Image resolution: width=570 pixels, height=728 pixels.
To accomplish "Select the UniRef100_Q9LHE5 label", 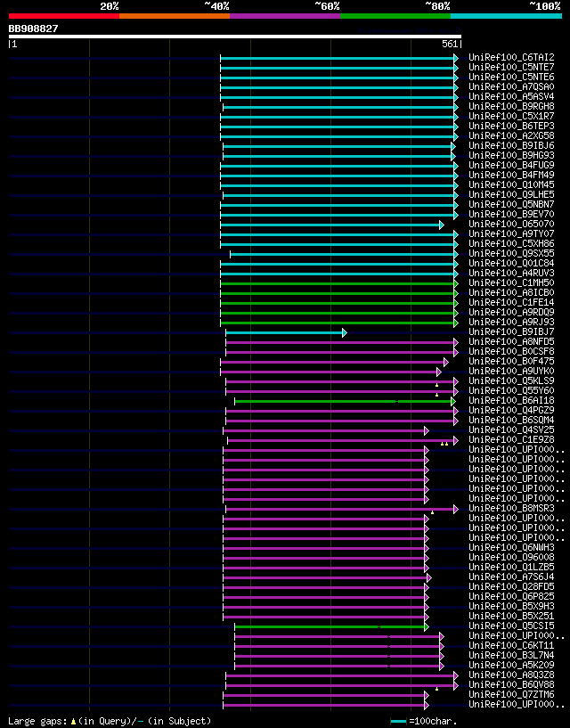I will pyautogui.click(x=511, y=194).
